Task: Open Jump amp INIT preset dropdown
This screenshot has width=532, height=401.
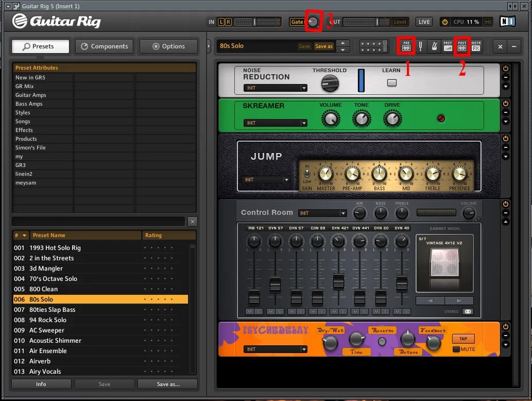Action: click(x=266, y=179)
